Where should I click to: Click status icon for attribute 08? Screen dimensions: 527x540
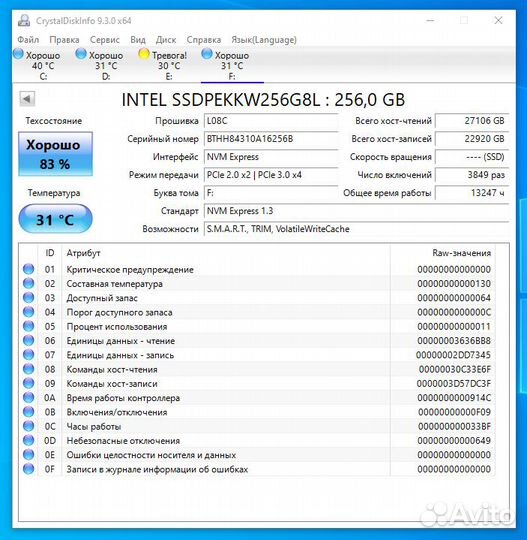pyautogui.click(x=29, y=369)
